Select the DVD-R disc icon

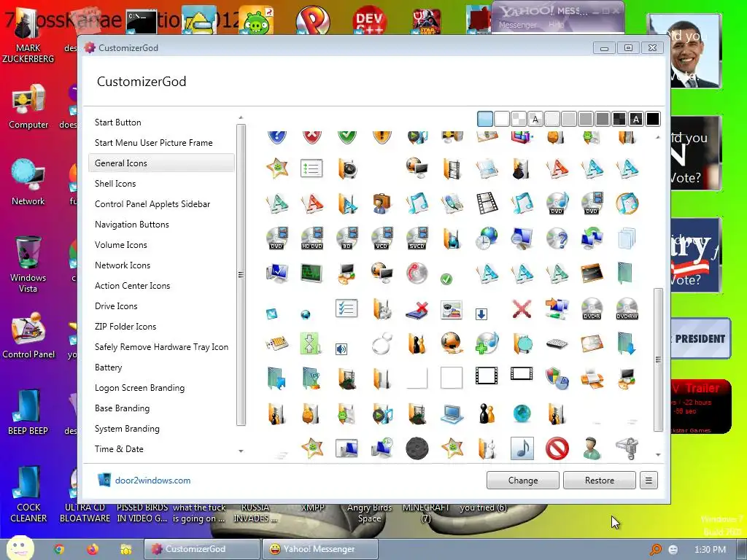pos(592,308)
